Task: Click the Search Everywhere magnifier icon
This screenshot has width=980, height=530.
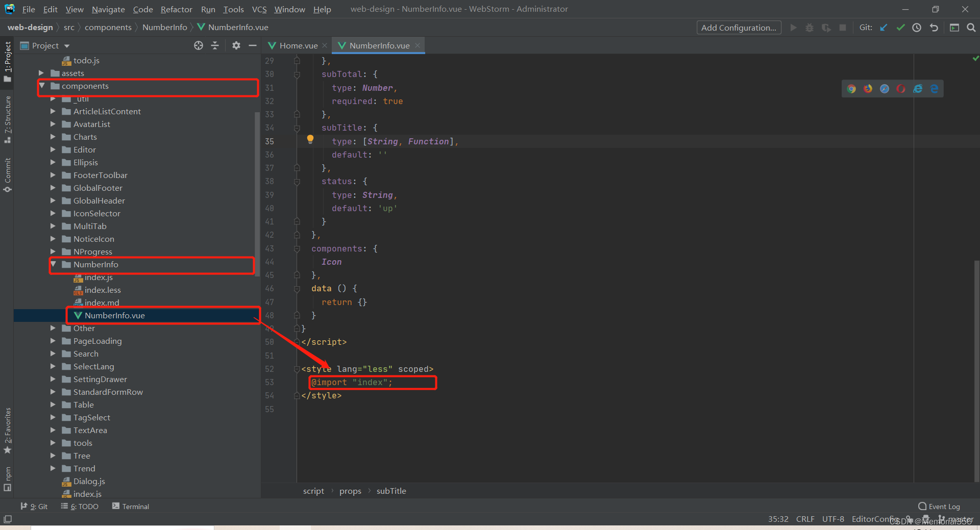Action: tap(971, 28)
